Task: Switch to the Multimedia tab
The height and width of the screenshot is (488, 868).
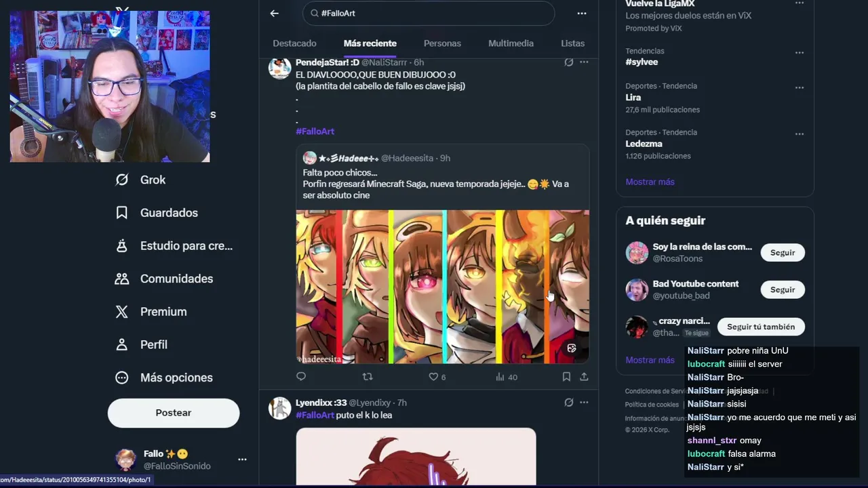Action: point(511,43)
